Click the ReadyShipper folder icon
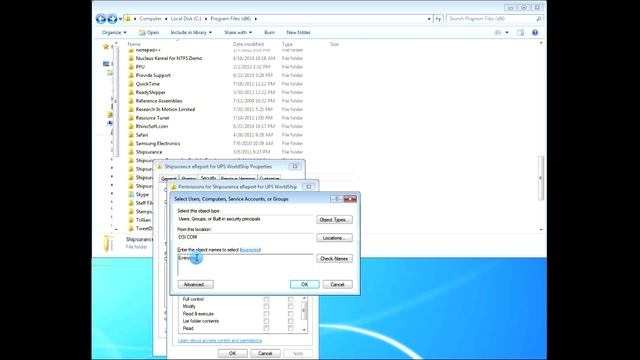 131,93
